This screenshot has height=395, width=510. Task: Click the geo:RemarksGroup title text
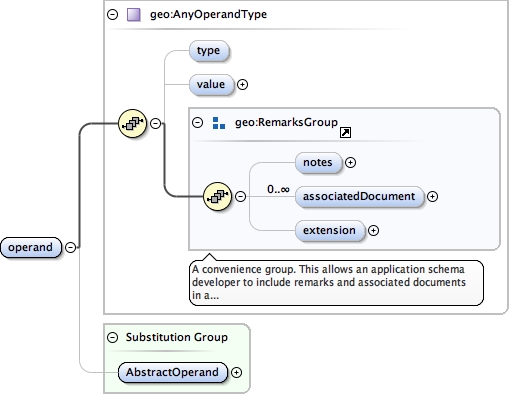tap(286, 122)
